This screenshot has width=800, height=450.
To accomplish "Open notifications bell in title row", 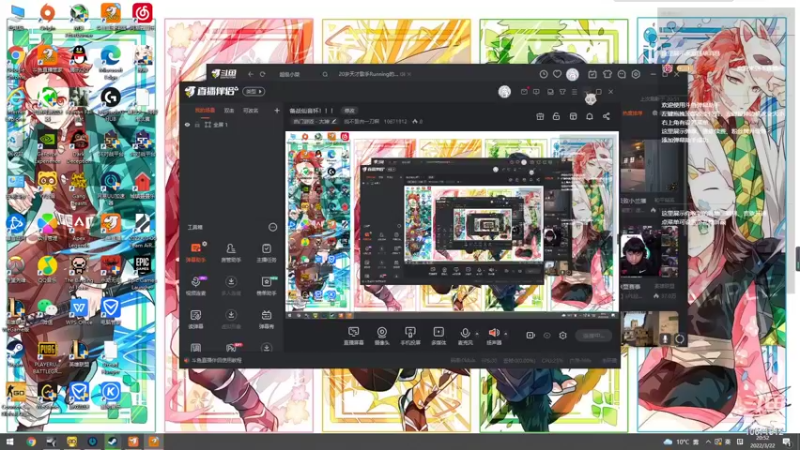I will [589, 116].
